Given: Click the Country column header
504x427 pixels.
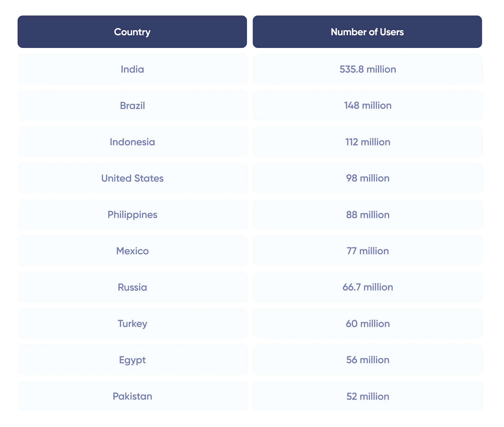Looking at the screenshot, I should click(x=132, y=32).
